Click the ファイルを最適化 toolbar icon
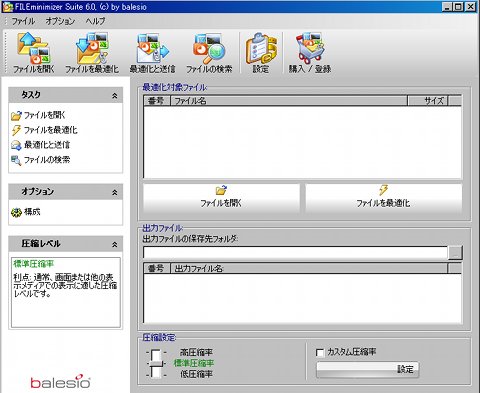This screenshot has width=480, height=393. pos(92,52)
